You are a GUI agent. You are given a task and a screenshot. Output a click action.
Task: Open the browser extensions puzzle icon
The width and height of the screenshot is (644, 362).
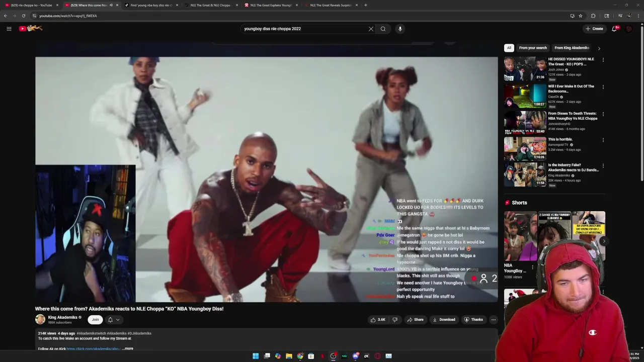(593, 16)
